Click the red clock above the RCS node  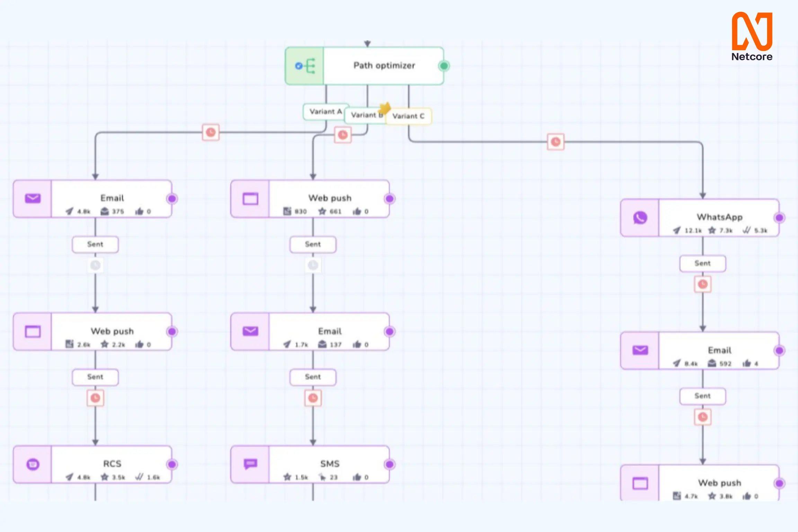[95, 398]
